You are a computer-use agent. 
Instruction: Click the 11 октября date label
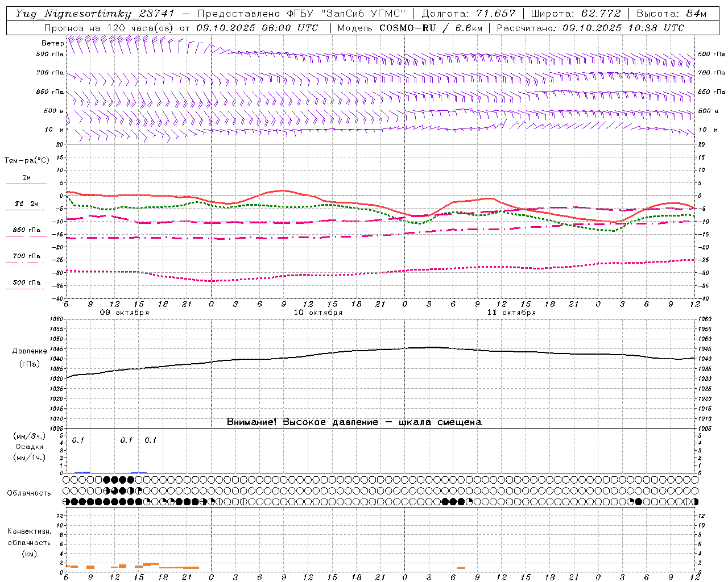tap(511, 313)
